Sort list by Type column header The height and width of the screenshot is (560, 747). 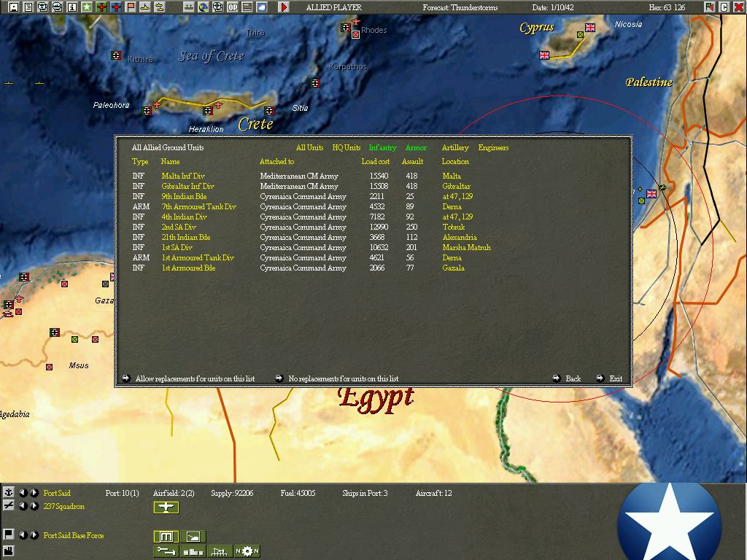tap(140, 161)
